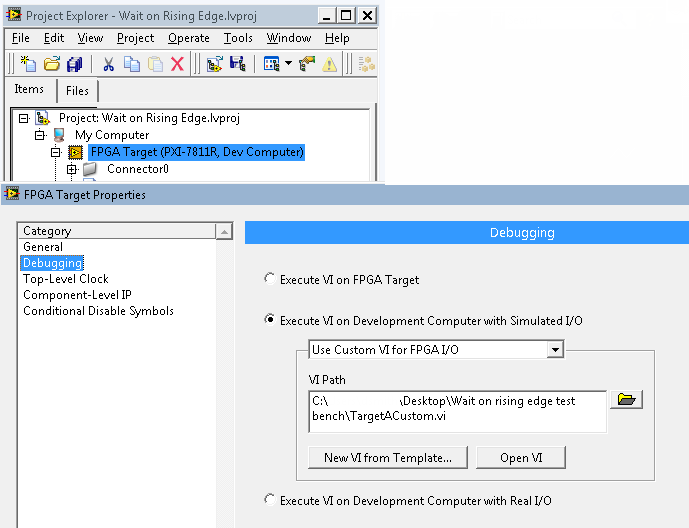Switch to the Items tab
This screenshot has width=689, height=528.
[29, 89]
